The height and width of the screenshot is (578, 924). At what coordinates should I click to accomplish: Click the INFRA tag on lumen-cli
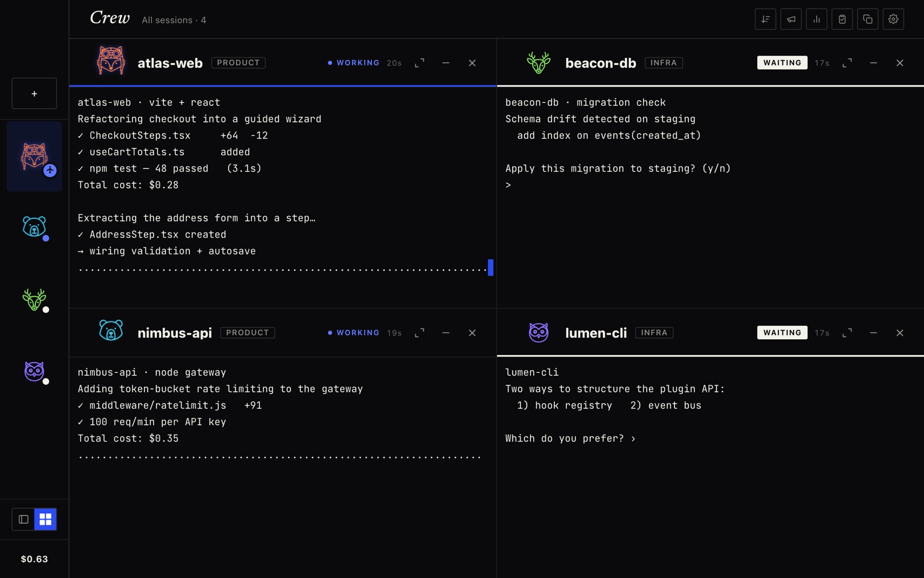[654, 333]
